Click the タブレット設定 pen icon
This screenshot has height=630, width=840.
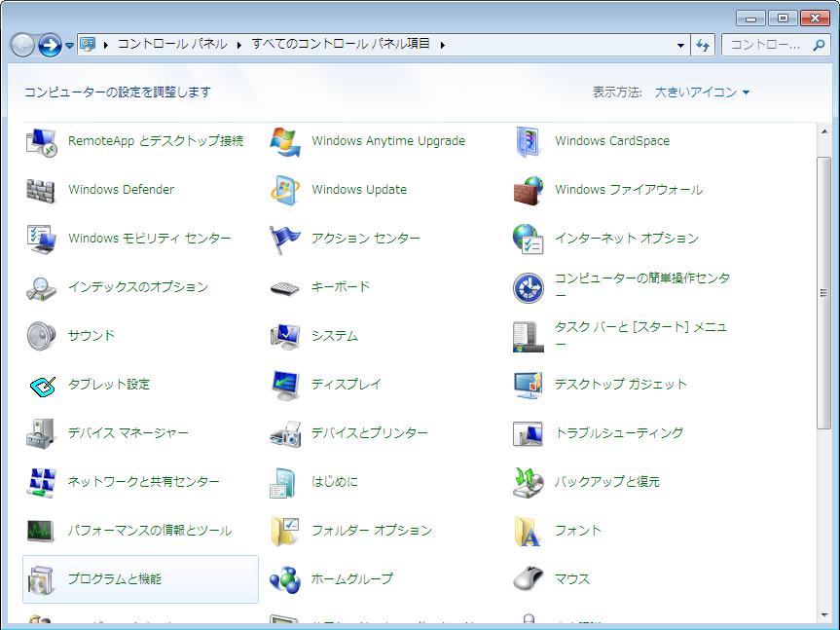pos(43,386)
